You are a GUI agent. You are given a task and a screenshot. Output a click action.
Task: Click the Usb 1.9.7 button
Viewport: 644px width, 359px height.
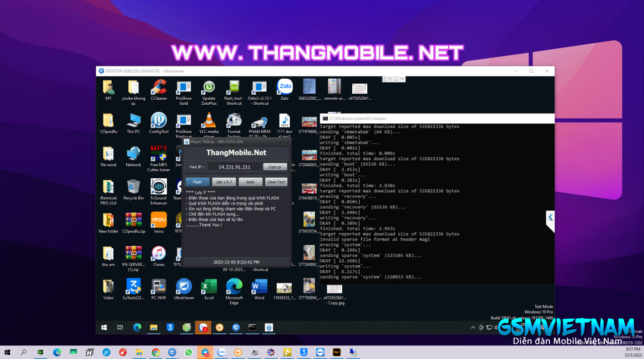tap(224, 182)
